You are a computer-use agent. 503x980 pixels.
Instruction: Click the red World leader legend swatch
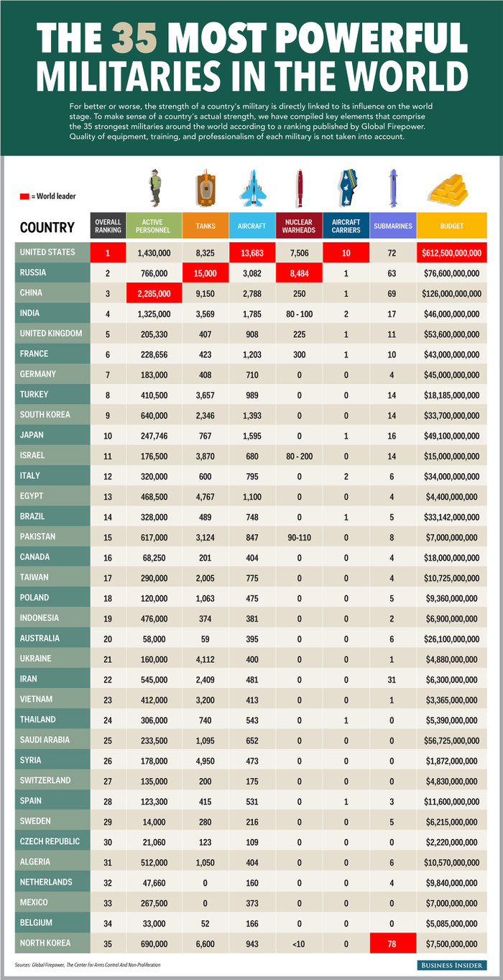pyautogui.click(x=24, y=196)
